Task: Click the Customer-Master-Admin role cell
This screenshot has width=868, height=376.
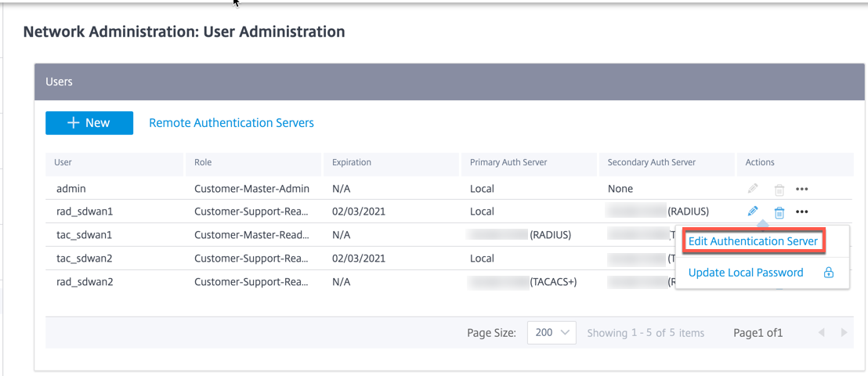Action: (x=251, y=189)
